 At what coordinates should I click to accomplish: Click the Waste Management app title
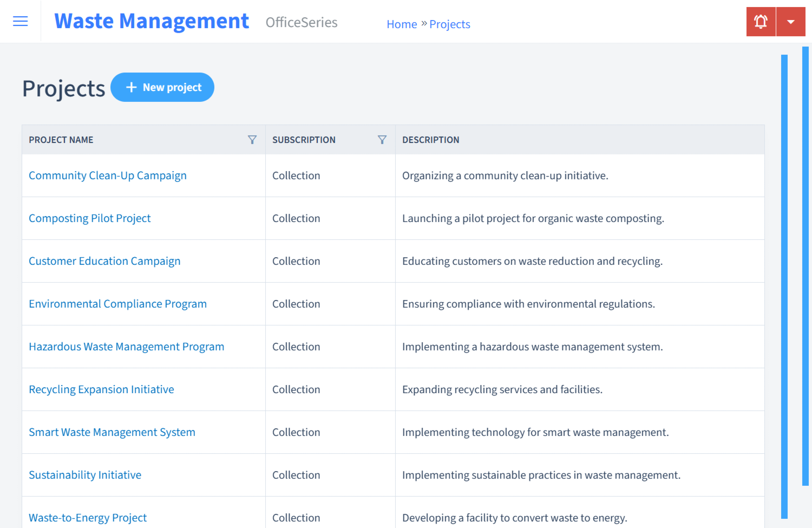coord(152,21)
